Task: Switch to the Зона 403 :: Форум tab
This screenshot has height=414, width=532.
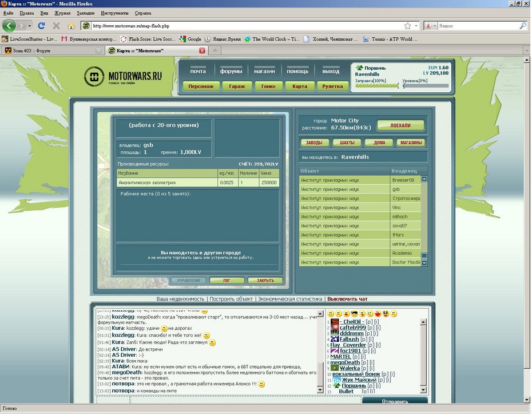Action: pos(52,50)
